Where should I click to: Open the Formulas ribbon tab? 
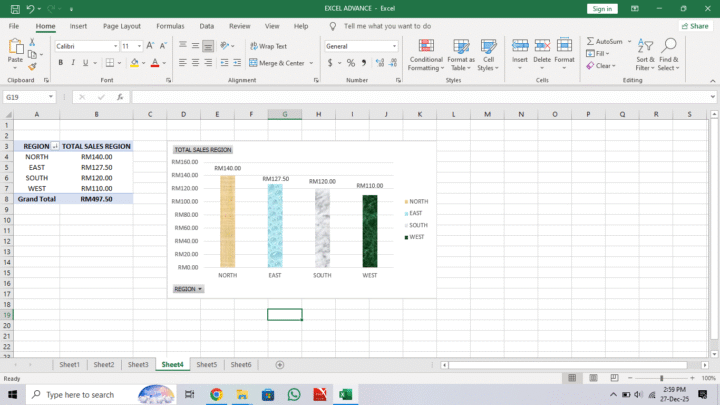click(170, 26)
